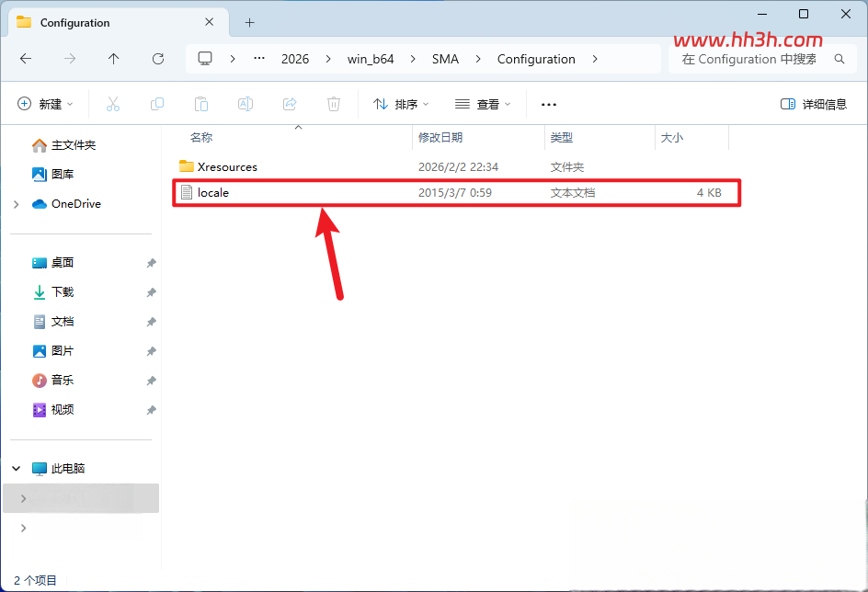Image resolution: width=868 pixels, height=592 pixels.
Task: Open the 查看 (View) dropdown
Action: pyautogui.click(x=483, y=104)
